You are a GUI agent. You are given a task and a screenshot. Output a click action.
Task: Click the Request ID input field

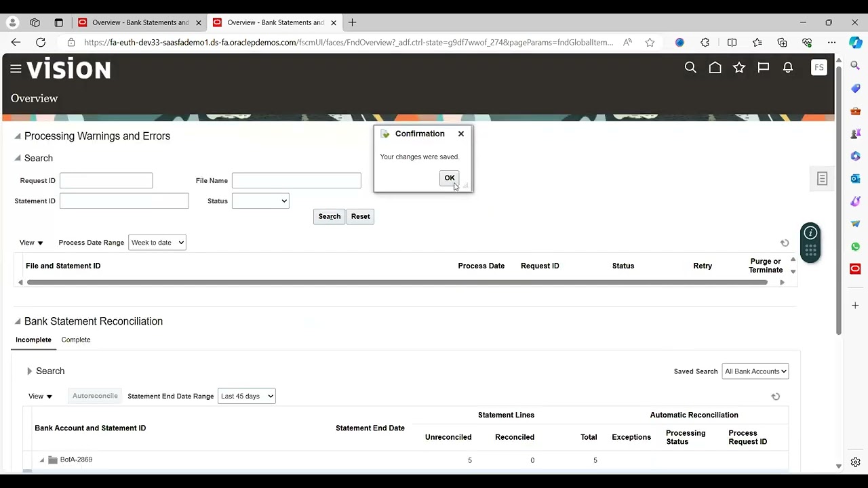point(106,180)
